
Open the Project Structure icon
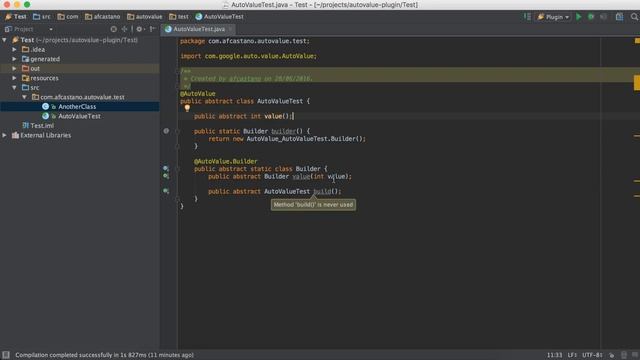[619, 17]
